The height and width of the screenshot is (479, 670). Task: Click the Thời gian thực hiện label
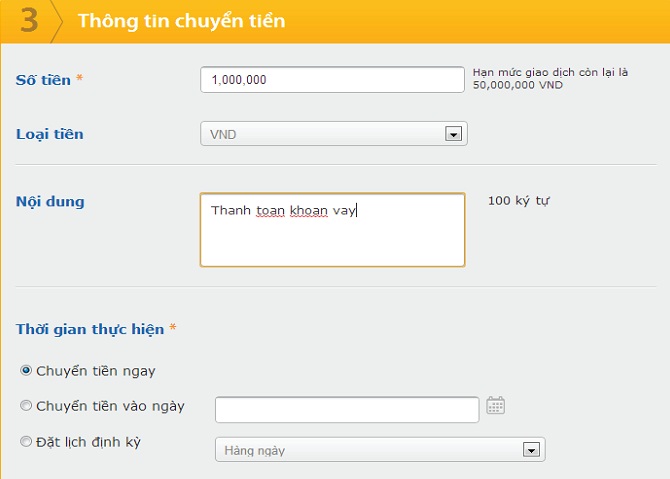click(90, 329)
